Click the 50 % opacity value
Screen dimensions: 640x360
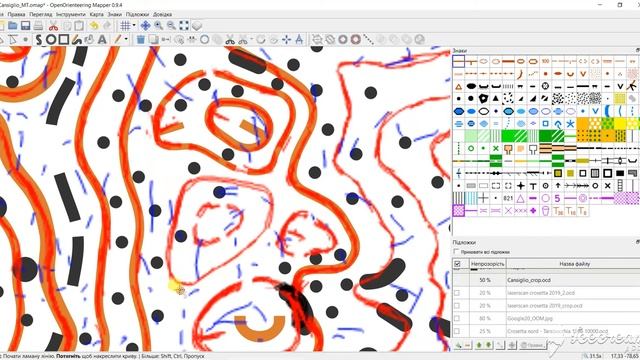(x=485, y=280)
